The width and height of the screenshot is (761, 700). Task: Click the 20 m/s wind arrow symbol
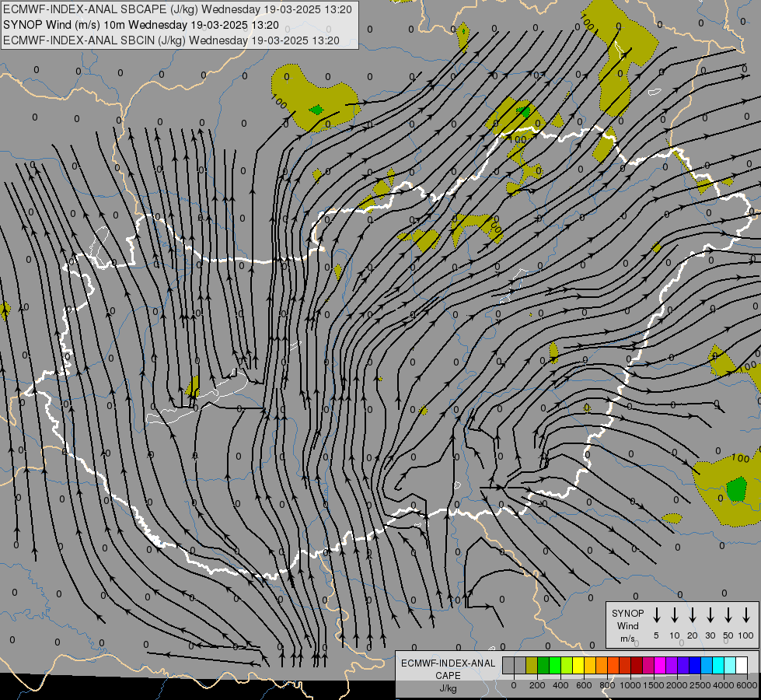coord(692,614)
